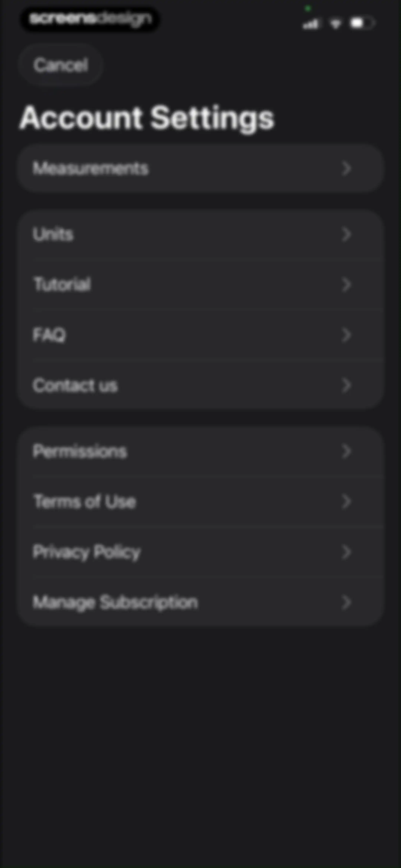Click the Manage Subscription chevron icon
The width and height of the screenshot is (401, 868).
(x=346, y=602)
